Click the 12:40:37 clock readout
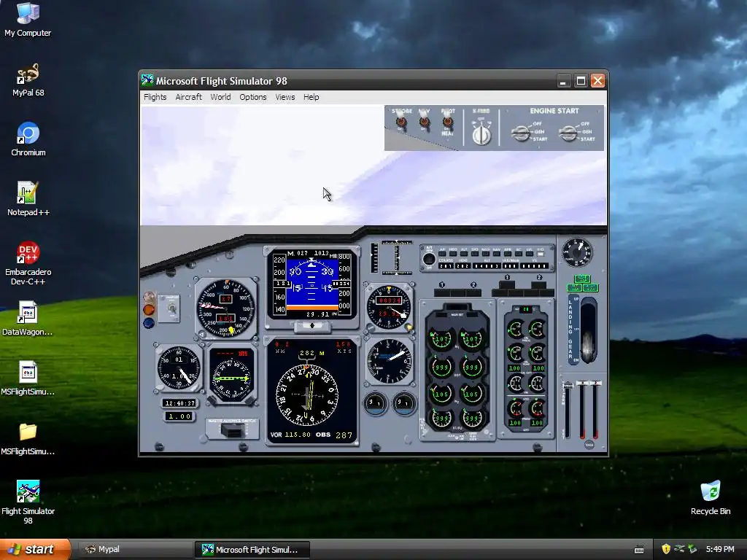This screenshot has width=747, height=560. coord(179,402)
